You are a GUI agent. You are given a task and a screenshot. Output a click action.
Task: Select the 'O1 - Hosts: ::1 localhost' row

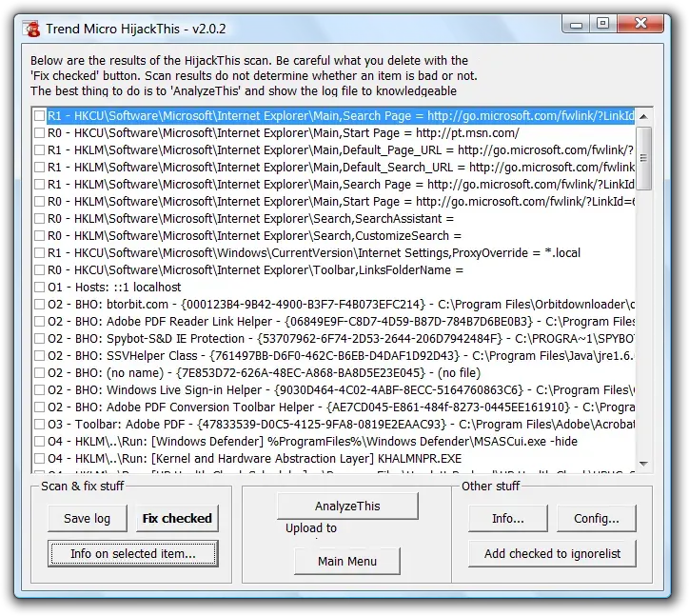pos(114,288)
